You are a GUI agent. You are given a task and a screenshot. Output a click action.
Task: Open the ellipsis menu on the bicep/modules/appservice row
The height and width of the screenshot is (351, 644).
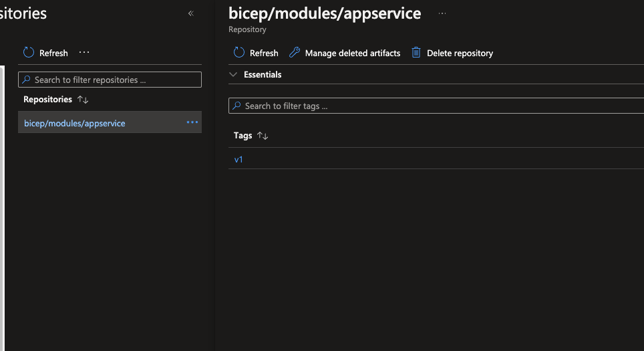tap(192, 122)
